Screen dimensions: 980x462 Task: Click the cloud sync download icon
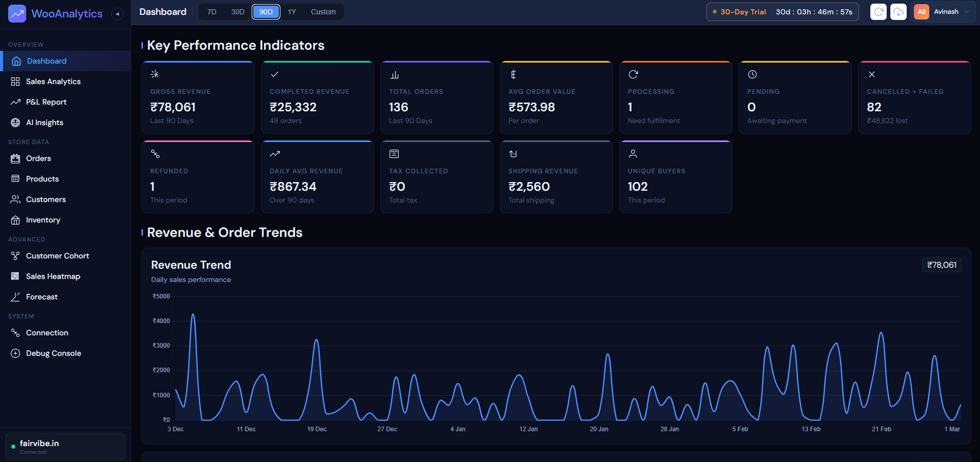[899, 11]
